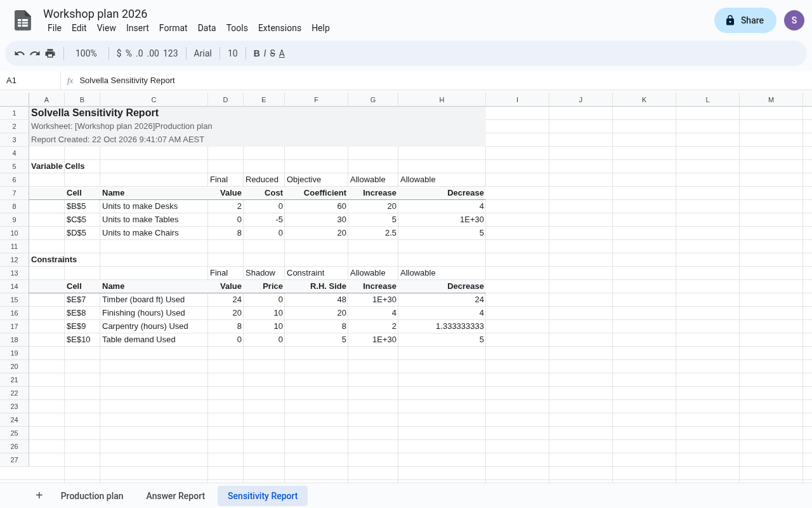Image resolution: width=812 pixels, height=508 pixels.
Task: Switch to the Answer Report sheet tab
Action: tap(176, 496)
